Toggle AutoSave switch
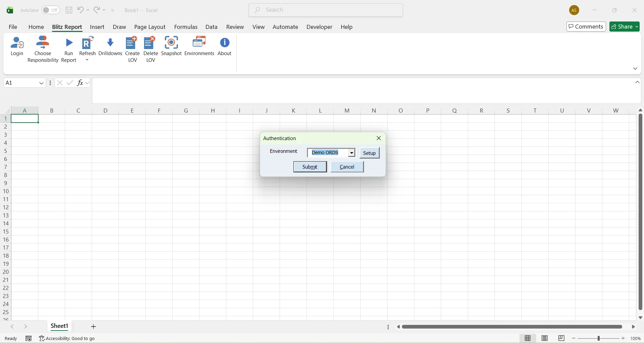Viewport: 644px width, 343px height. tap(51, 10)
